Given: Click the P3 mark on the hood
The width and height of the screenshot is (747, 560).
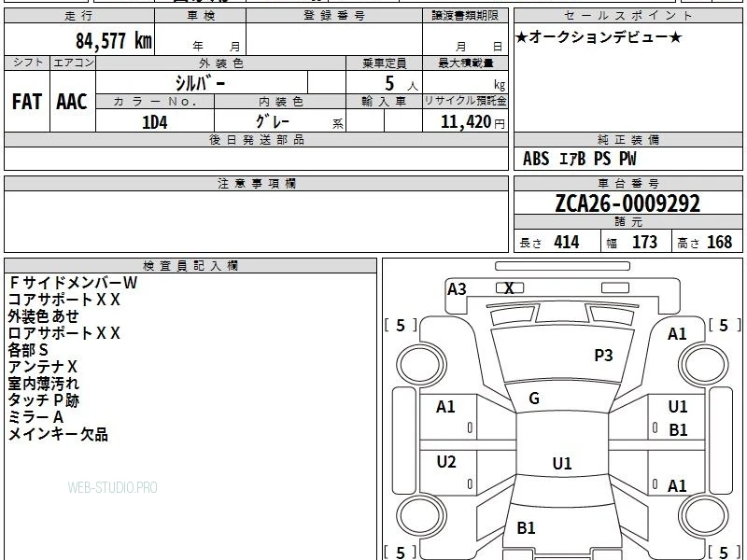Looking at the screenshot, I should [603, 355].
